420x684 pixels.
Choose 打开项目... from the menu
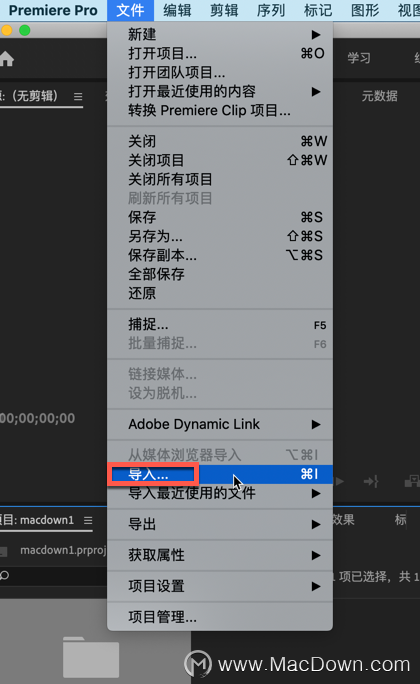tap(220, 54)
